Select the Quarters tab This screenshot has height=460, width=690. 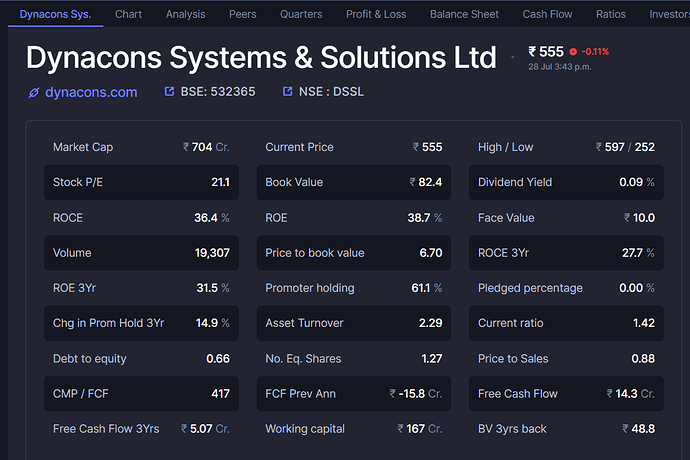301,14
